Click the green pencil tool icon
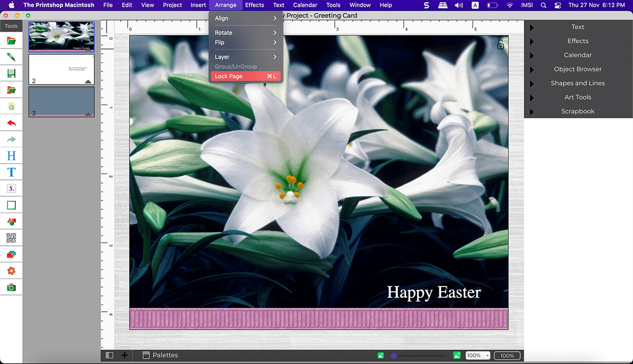 11,57
